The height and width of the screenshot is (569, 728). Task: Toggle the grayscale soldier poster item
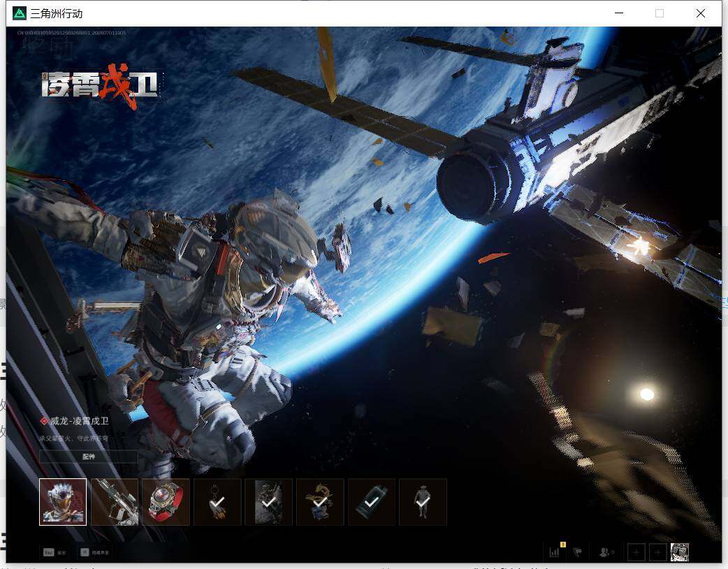[x=269, y=502]
